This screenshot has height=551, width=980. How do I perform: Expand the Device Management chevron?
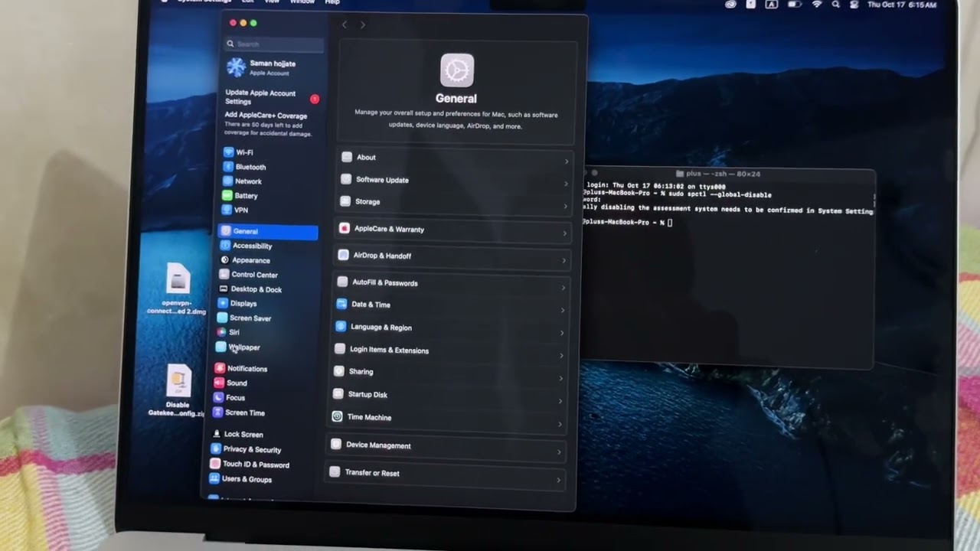559,452
